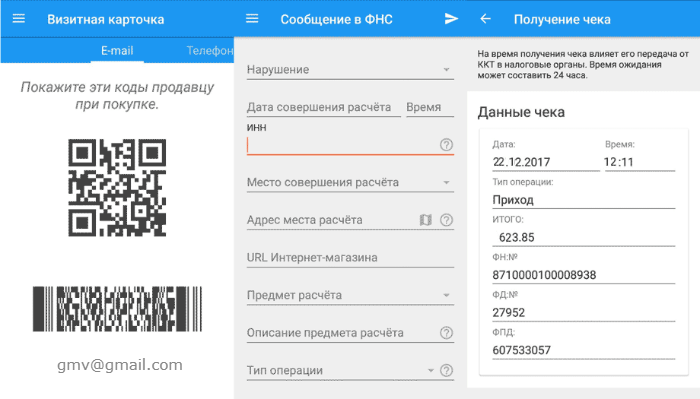Edit ФПД field 607533057
Image resolution: width=700 pixels, height=399 pixels.
(583, 350)
